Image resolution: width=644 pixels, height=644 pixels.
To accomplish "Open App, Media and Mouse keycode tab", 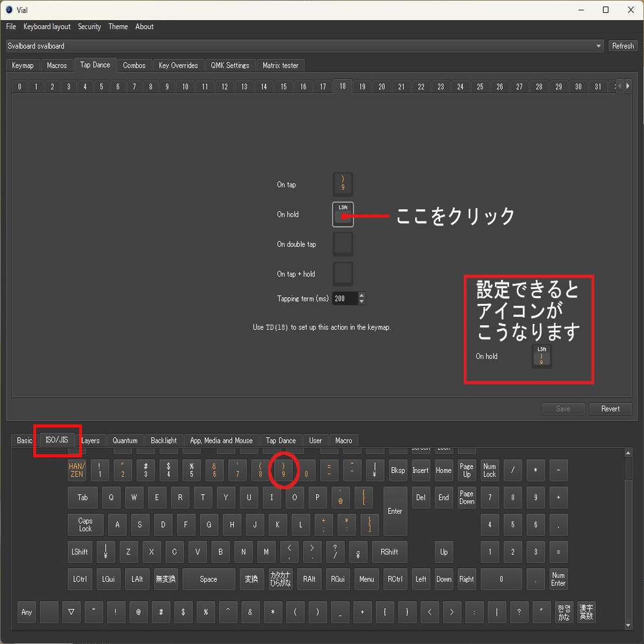I will click(x=222, y=441).
